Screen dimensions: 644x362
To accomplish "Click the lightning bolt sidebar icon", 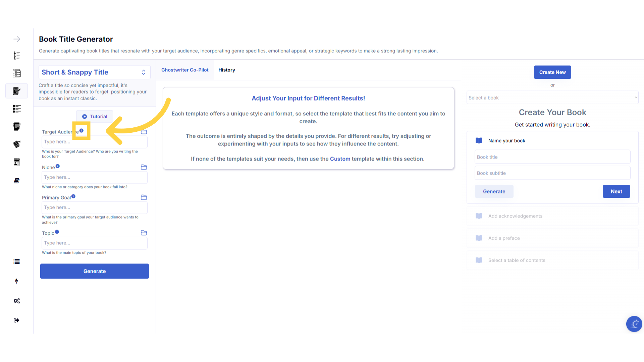I will (16, 281).
